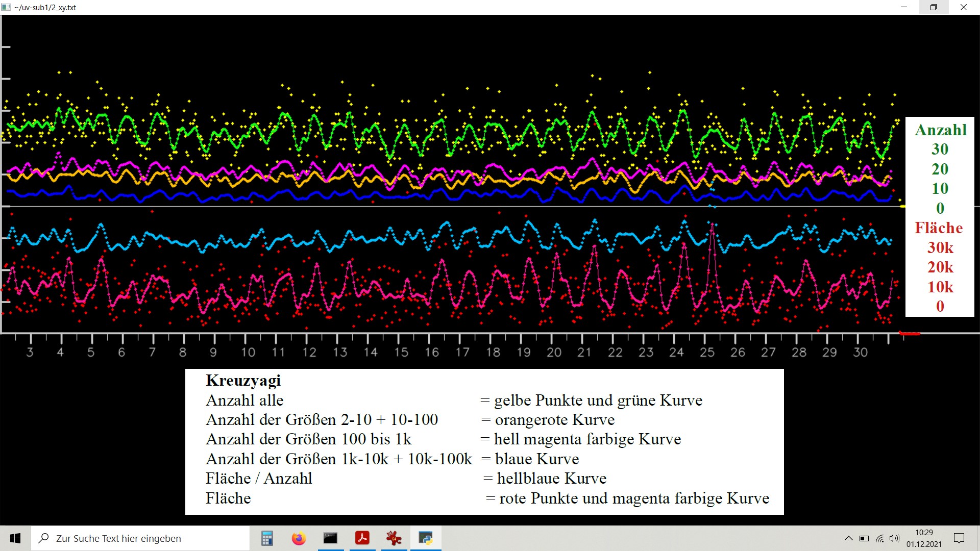Click the red '30k' scale label
980x551 pixels.
coord(940,247)
